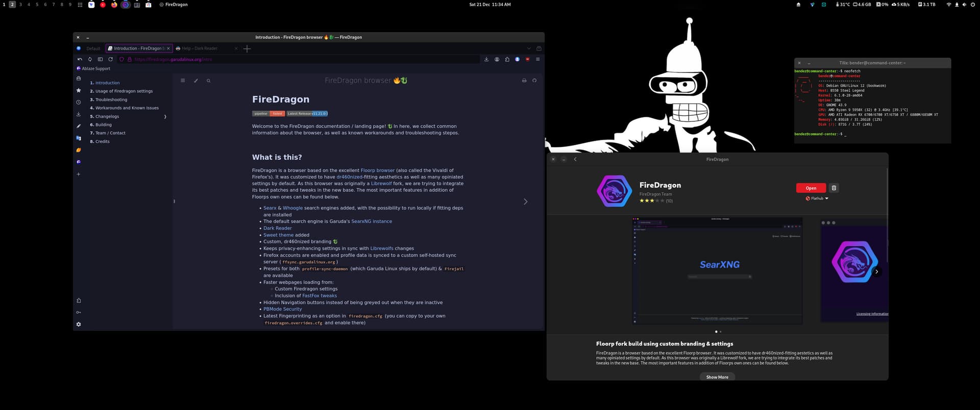Open sidebar bookmarks star panel
The width and height of the screenshot is (980, 410).
pos(79,90)
